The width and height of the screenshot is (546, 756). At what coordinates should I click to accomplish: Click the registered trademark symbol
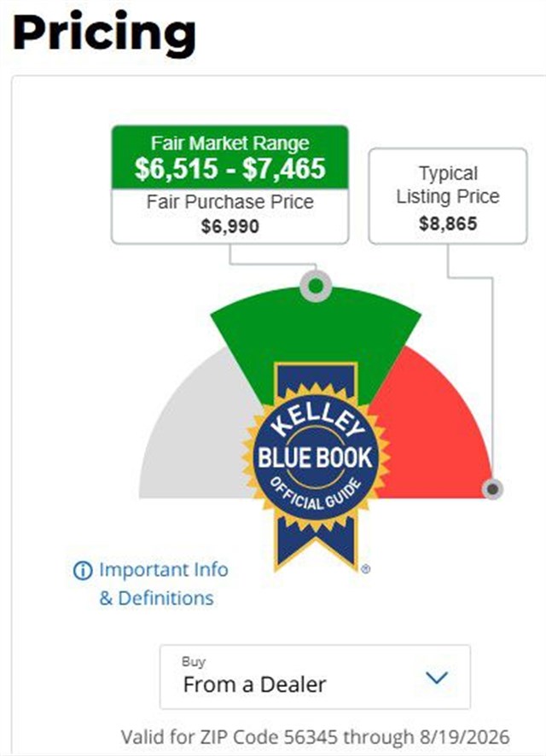pos(366,569)
